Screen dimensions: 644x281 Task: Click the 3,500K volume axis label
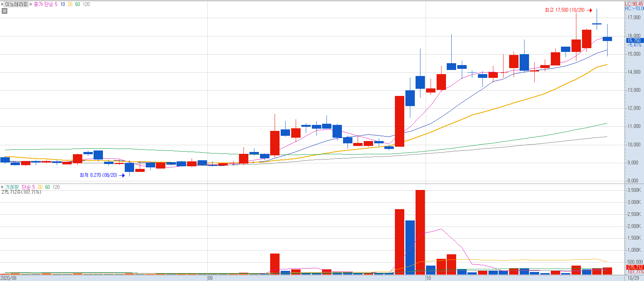(x=634, y=190)
